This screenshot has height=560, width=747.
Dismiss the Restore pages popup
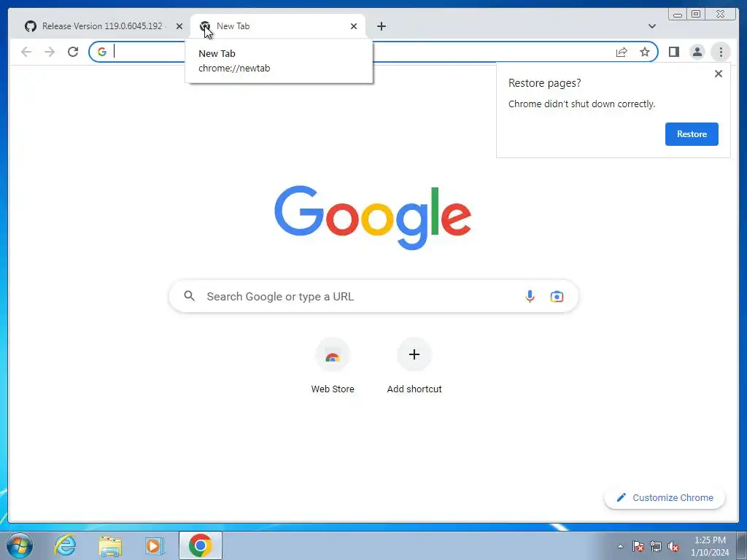pos(719,74)
